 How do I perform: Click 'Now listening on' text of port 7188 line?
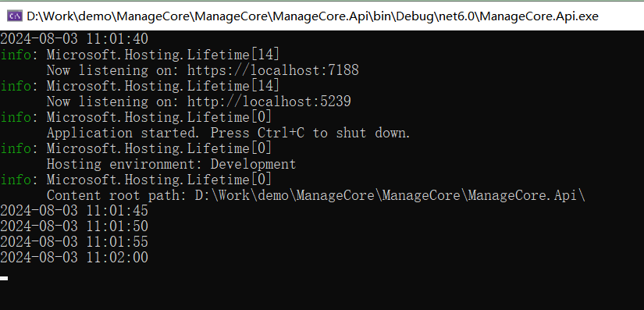click(113, 70)
